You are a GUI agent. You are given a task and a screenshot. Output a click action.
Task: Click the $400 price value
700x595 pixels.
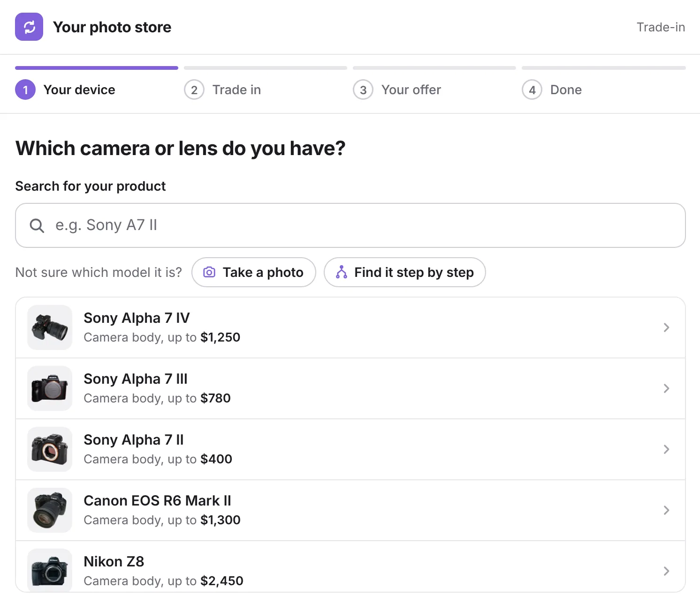216,459
